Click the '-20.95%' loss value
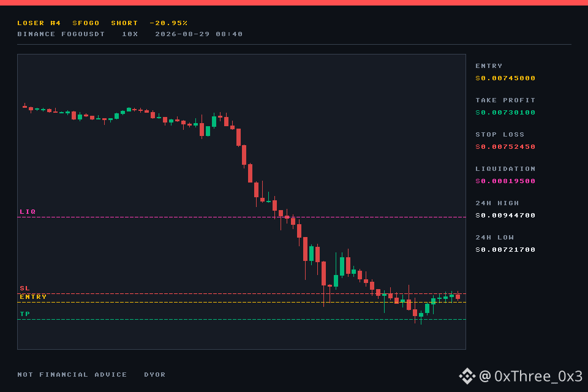 click(168, 23)
